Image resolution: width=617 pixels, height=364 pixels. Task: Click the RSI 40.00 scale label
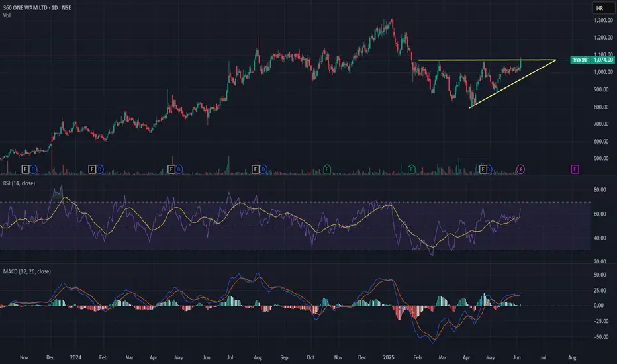point(600,238)
